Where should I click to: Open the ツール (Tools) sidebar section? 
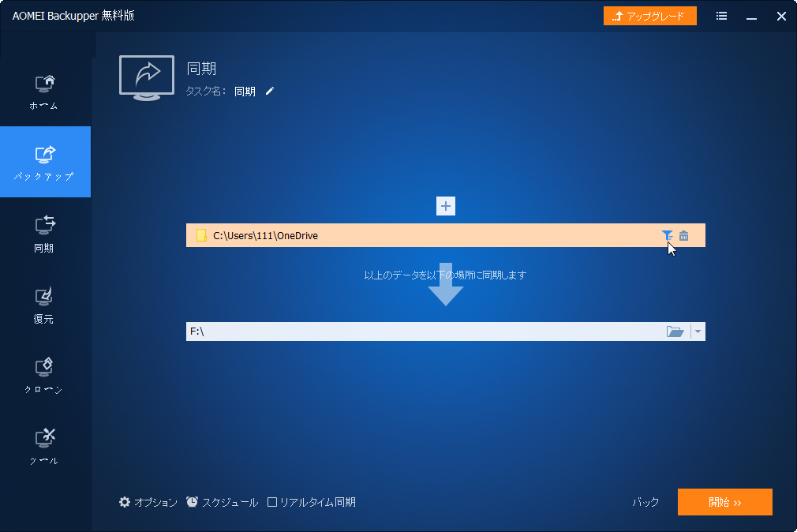(x=45, y=447)
